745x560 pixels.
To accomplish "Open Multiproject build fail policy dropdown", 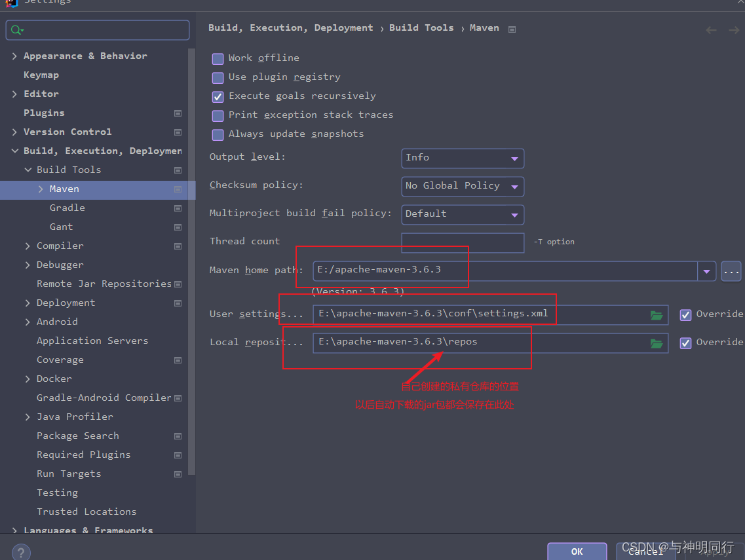I will tap(463, 214).
